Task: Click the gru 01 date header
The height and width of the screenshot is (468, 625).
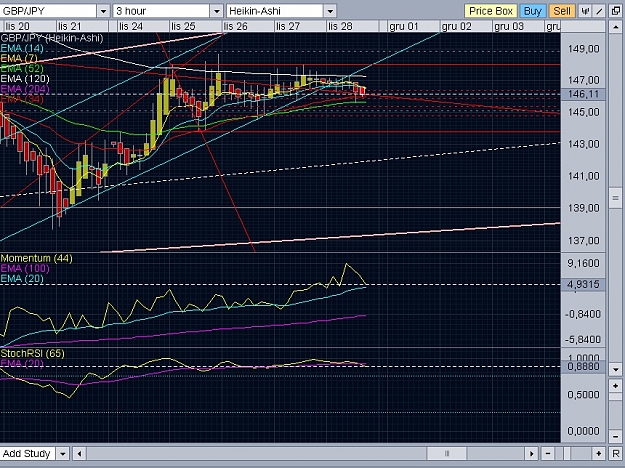Action: (404, 26)
